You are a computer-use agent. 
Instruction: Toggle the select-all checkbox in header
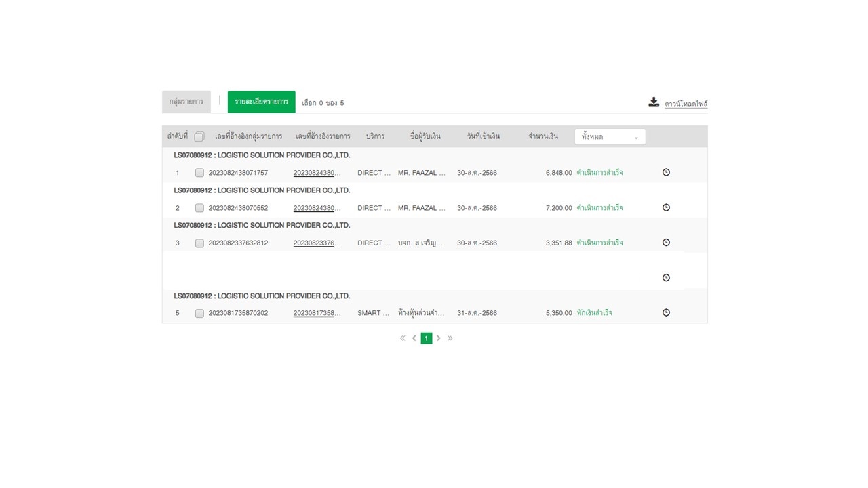[199, 137]
